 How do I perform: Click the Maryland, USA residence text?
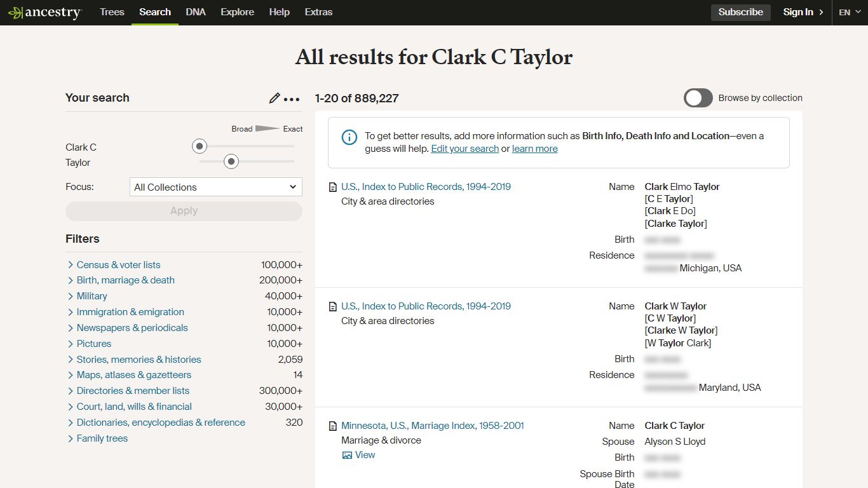(730, 388)
